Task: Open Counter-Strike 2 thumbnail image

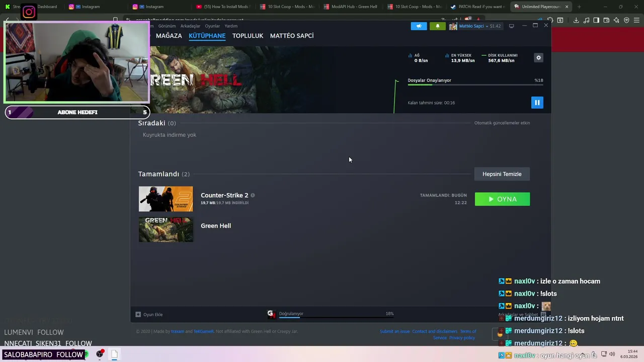Action: pyautogui.click(x=166, y=199)
